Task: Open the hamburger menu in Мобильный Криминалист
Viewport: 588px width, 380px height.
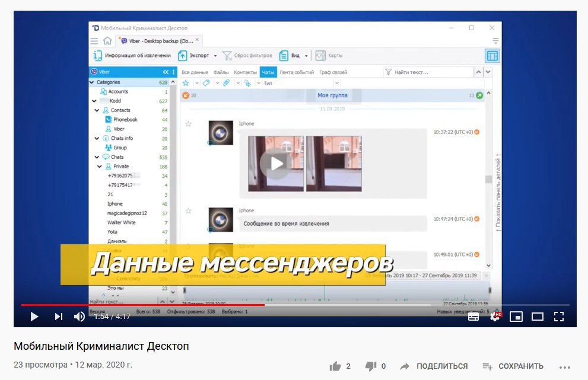Action: pos(94,41)
